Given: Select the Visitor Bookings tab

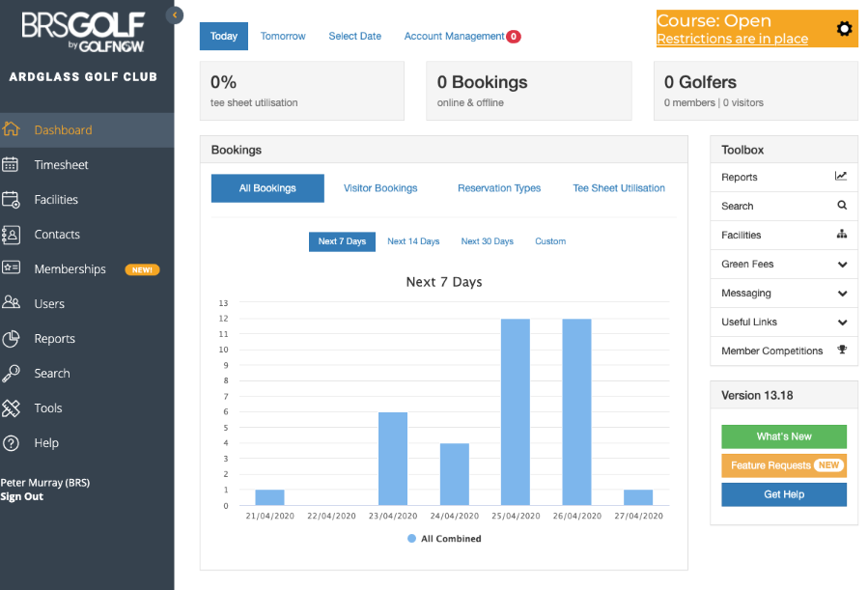Looking at the screenshot, I should (380, 188).
